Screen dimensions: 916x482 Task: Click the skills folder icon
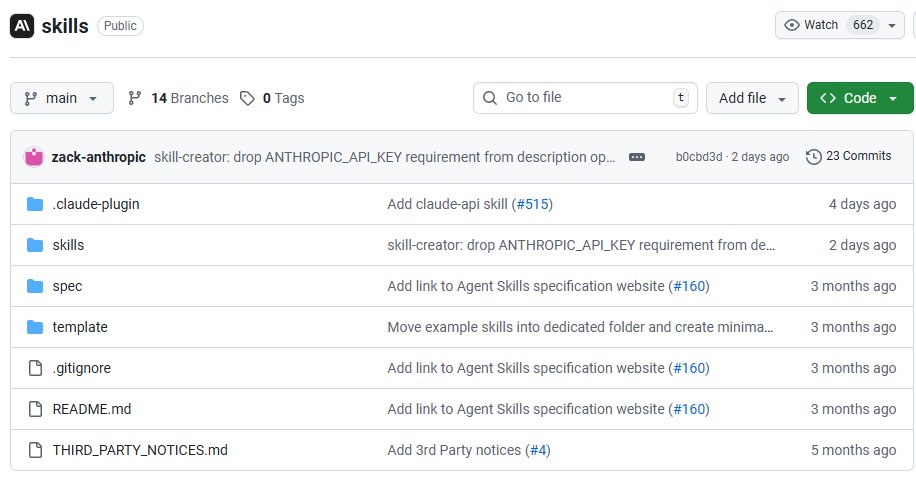(35, 245)
